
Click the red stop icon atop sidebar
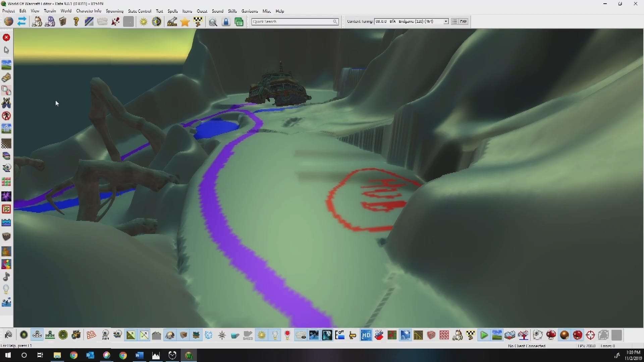[x=6, y=38]
